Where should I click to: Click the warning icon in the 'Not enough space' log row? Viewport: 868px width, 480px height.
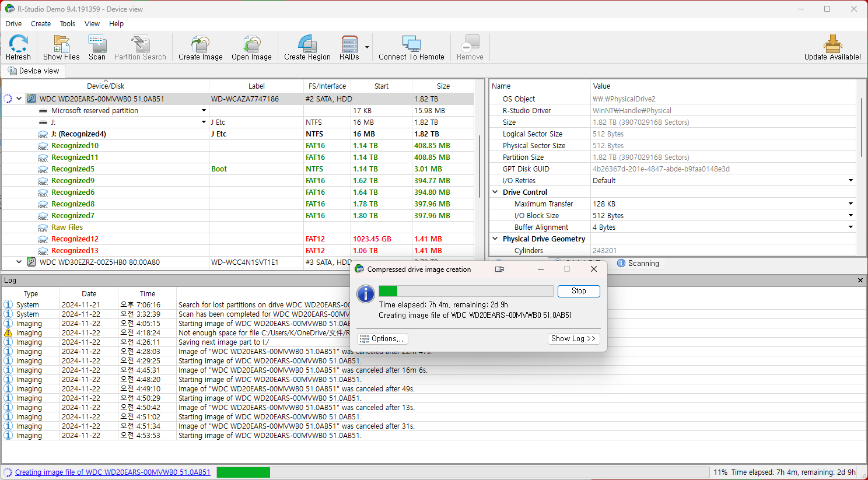click(x=8, y=332)
